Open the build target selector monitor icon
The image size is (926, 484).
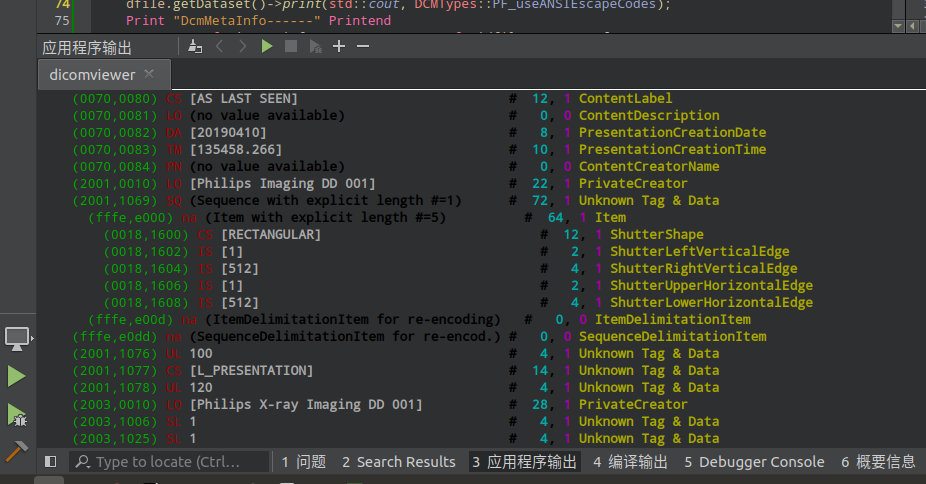(18, 339)
